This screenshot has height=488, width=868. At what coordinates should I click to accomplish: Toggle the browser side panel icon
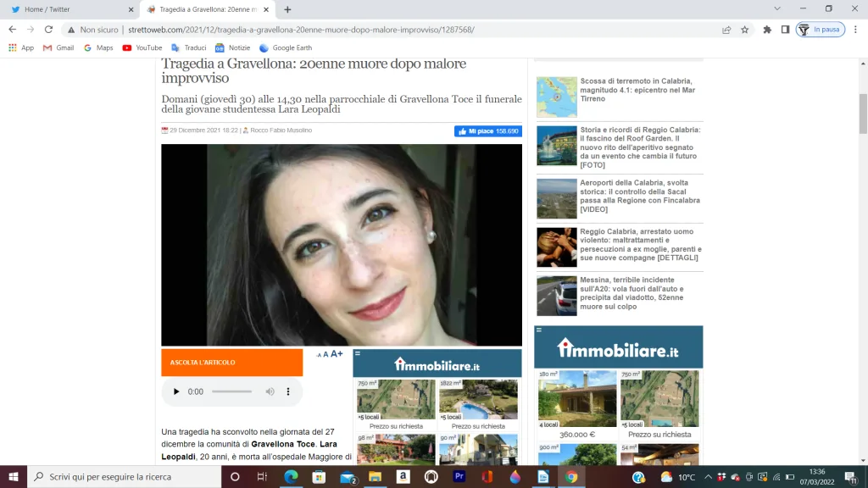click(x=785, y=30)
